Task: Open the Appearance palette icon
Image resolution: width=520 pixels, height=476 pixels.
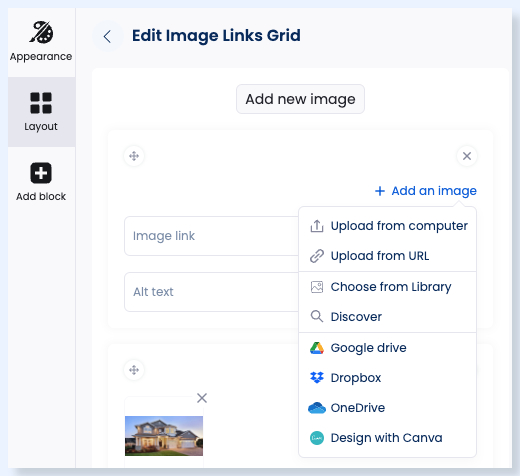Action: pos(41,32)
